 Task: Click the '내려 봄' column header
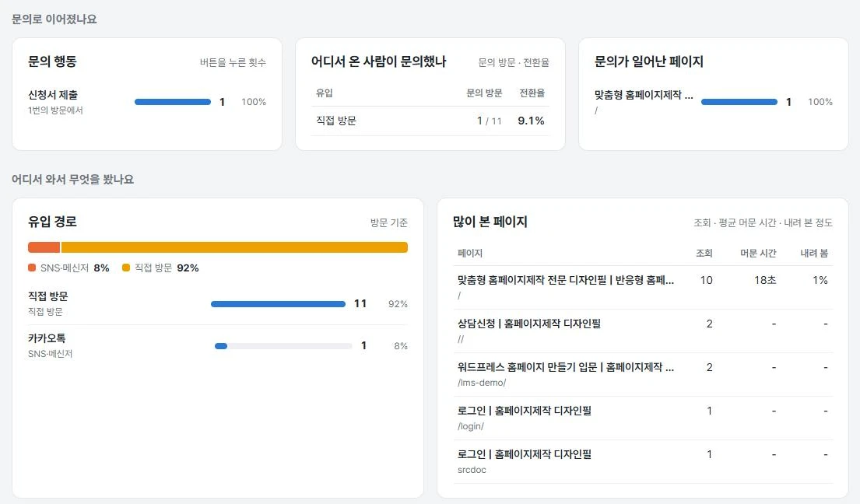tap(815, 253)
